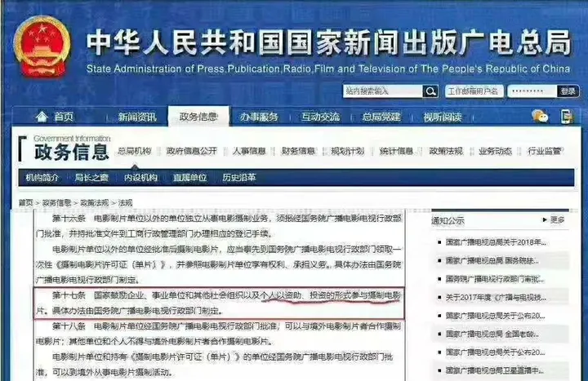Click the 中华人民共和国国家新闻出版广电总局 site title
This screenshot has width=588, height=381.
(328, 42)
